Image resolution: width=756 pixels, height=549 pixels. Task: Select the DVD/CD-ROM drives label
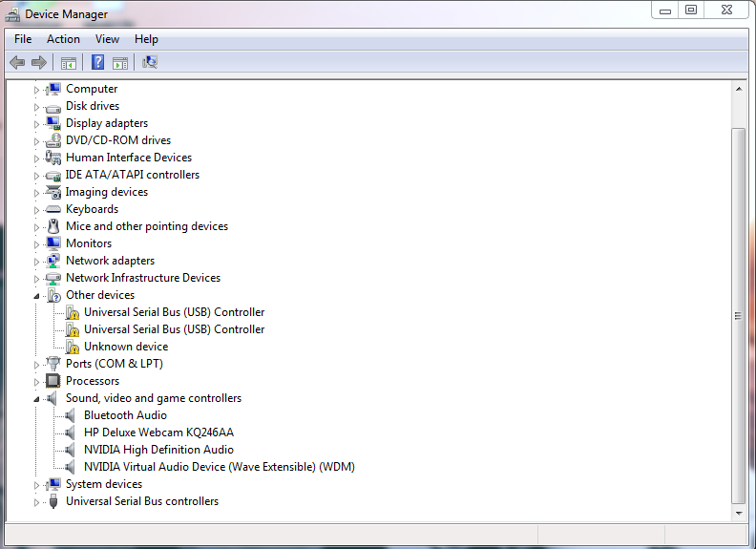pos(118,140)
